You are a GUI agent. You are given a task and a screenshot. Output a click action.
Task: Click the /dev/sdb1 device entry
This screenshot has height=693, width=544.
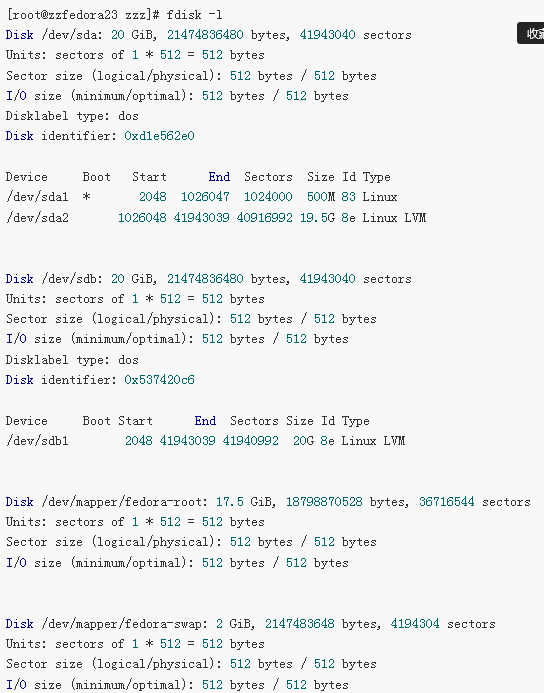point(37,441)
